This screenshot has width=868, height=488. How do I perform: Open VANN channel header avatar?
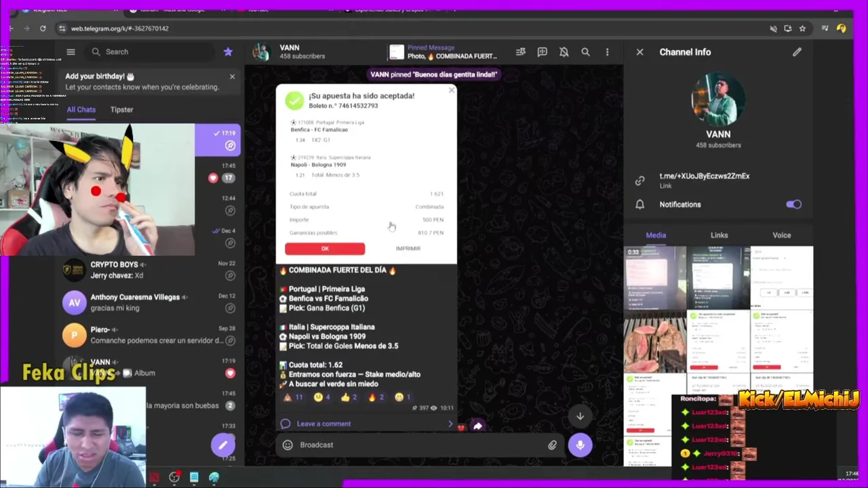(261, 52)
